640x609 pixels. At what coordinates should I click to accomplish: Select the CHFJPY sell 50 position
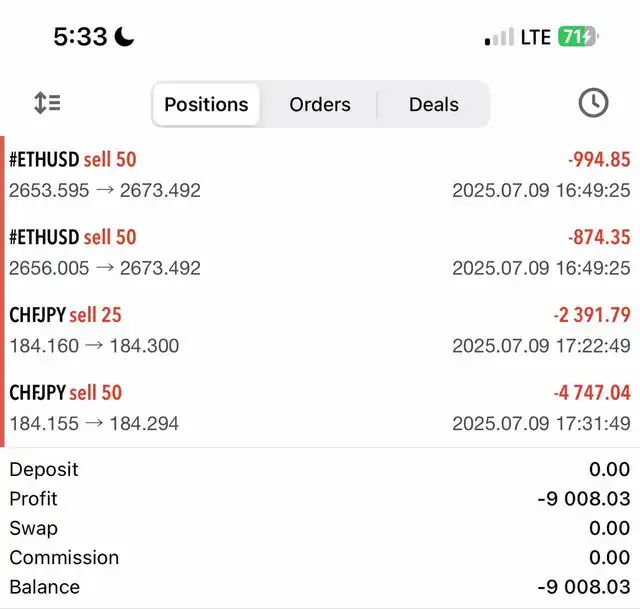pos(320,407)
